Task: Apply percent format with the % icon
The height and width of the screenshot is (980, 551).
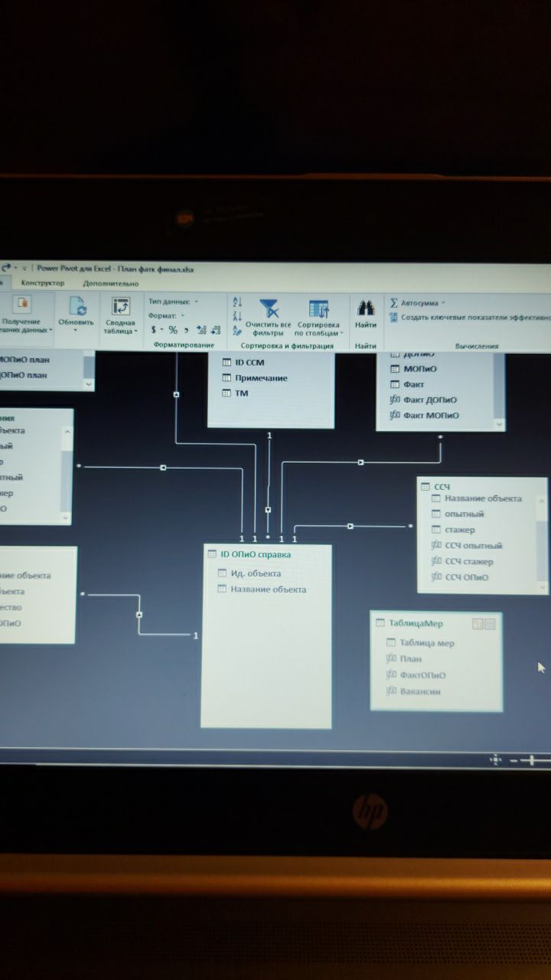Action: [173, 330]
